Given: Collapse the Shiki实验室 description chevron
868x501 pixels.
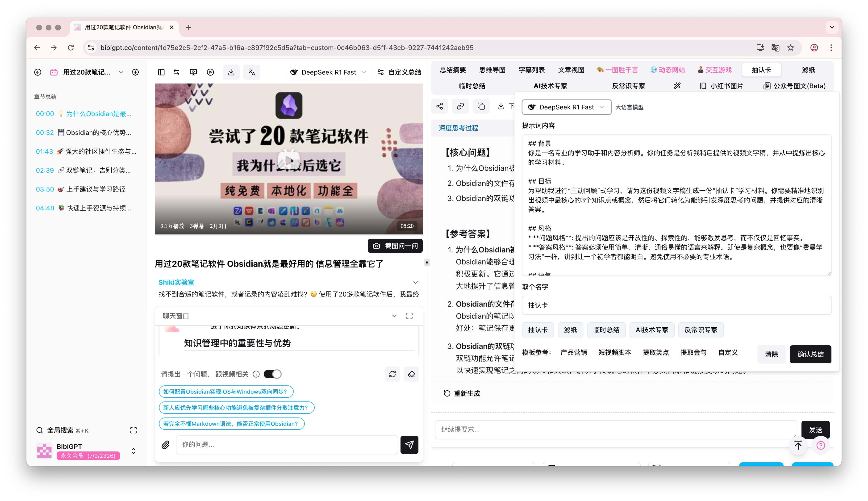Looking at the screenshot, I should pyautogui.click(x=416, y=282).
